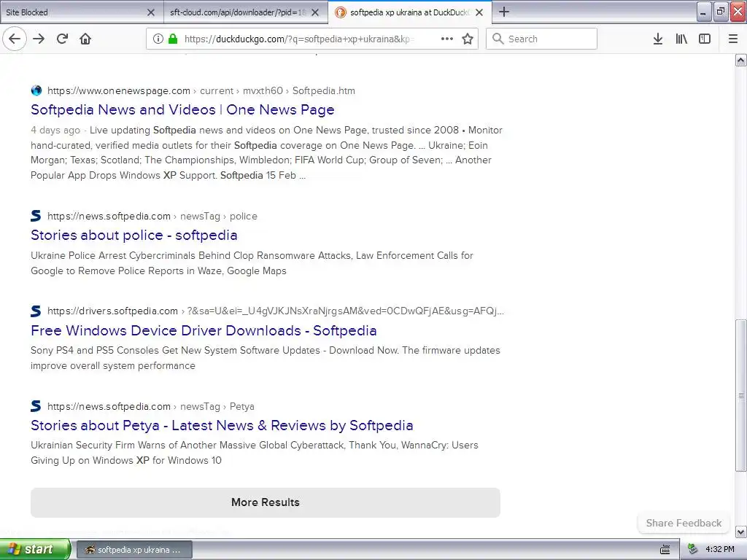
Task: Click the Ukraine Police Arrest Cybercriminals snippet
Action: [x=252, y=262]
